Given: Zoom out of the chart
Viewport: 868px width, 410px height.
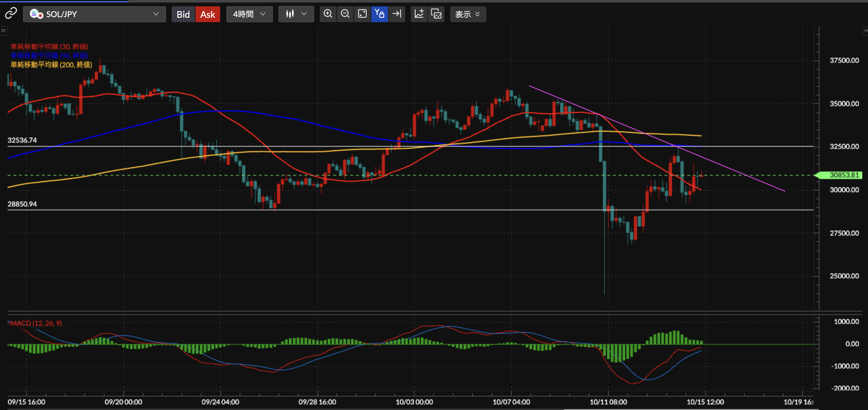Looking at the screenshot, I should (x=345, y=14).
